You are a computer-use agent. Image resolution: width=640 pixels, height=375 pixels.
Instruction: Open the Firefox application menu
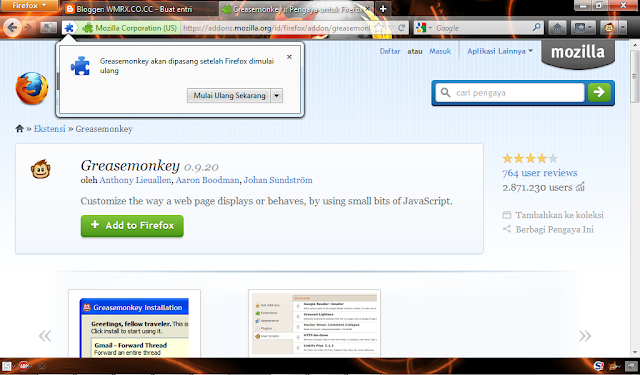pyautogui.click(x=29, y=5)
